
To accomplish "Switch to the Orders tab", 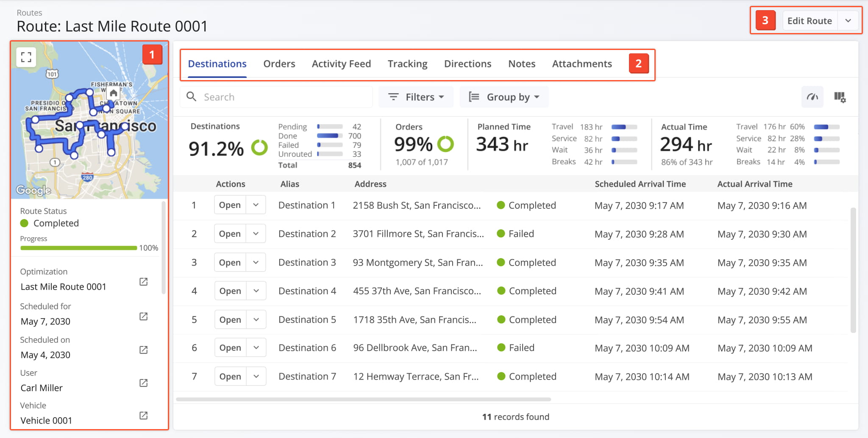I will (x=279, y=64).
